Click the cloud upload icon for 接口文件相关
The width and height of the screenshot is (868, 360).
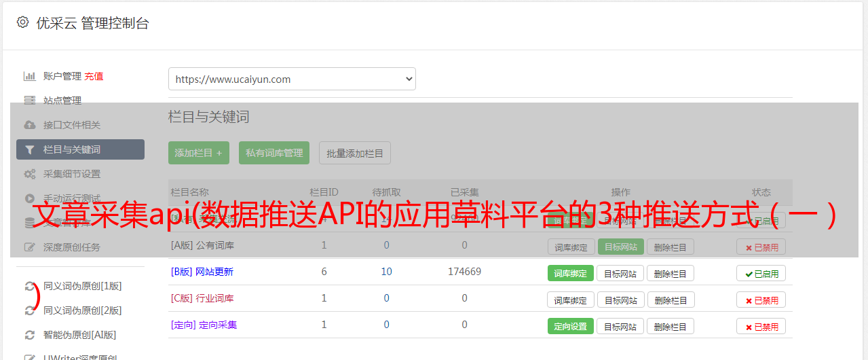click(x=30, y=125)
